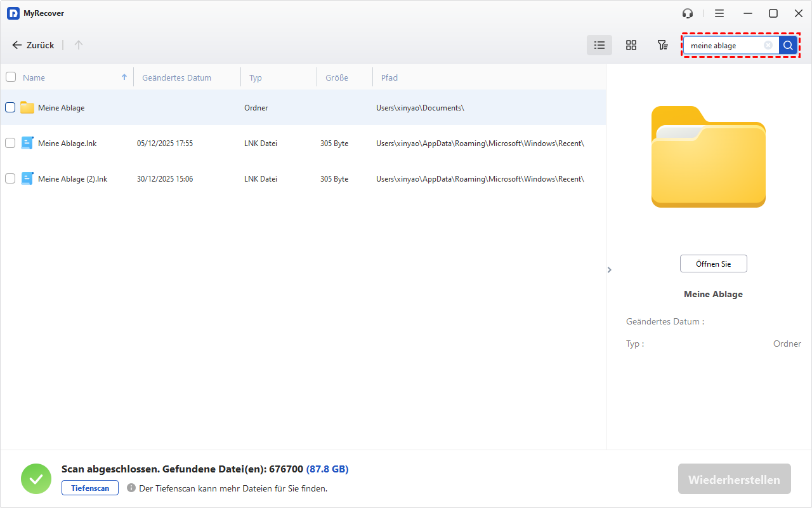This screenshot has height=508, width=812.
Task: Open the hamburger menu in title bar
Action: [x=719, y=13]
